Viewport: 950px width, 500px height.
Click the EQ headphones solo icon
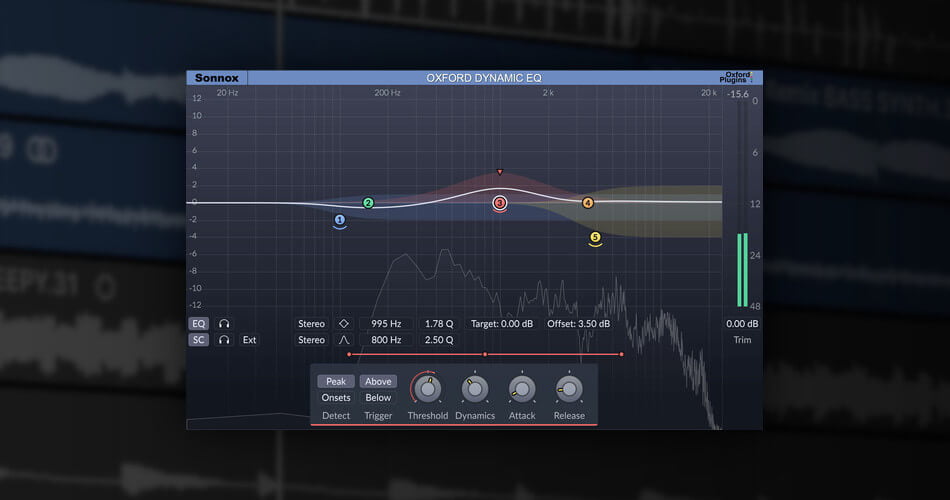pyautogui.click(x=225, y=324)
